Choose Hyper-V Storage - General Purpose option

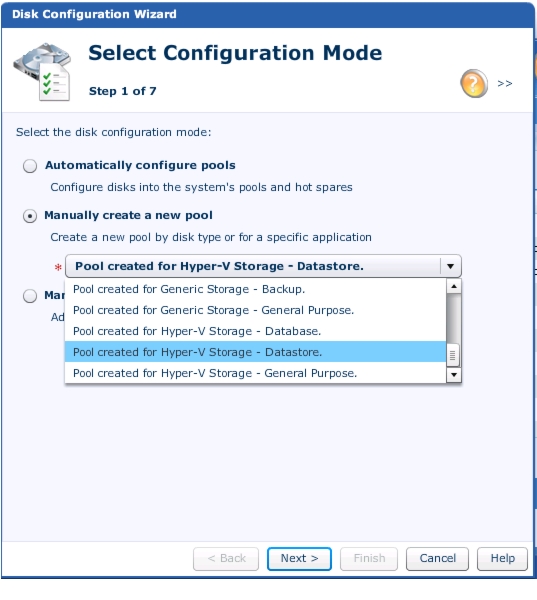(x=255, y=373)
